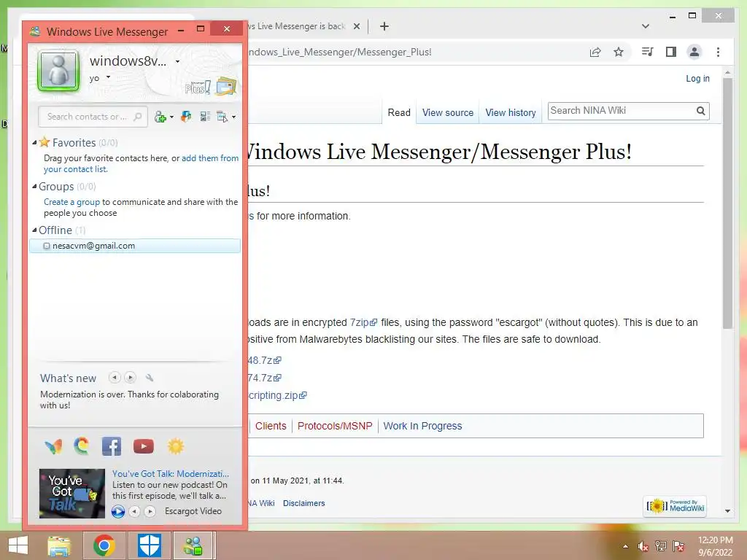Click the You've Got Talk thumbnail
This screenshot has height=560, width=747.
(x=72, y=494)
